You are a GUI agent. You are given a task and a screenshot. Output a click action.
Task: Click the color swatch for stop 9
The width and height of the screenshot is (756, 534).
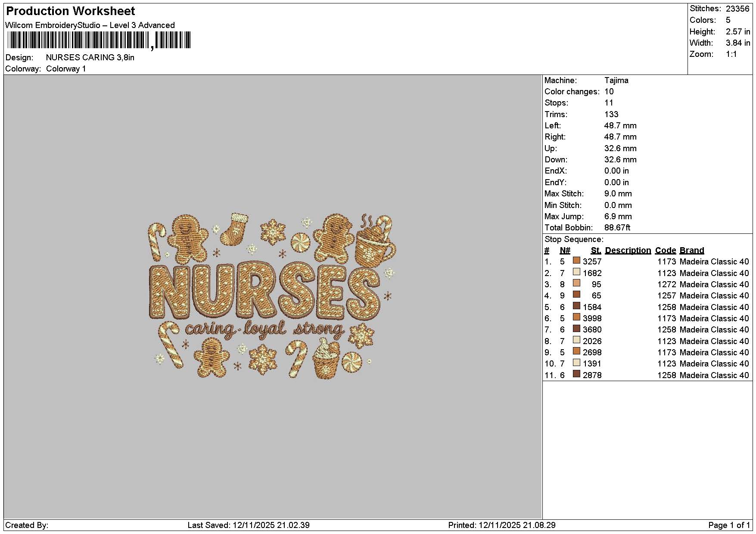pyautogui.click(x=576, y=351)
